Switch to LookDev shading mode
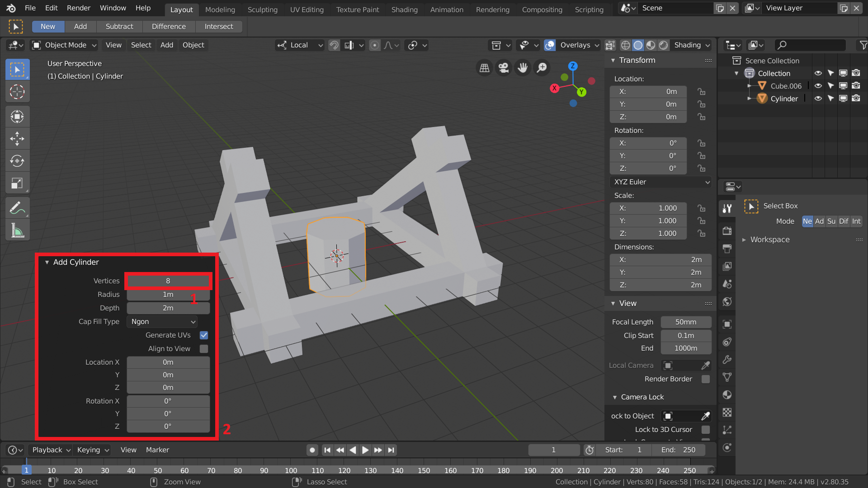The height and width of the screenshot is (488, 868). [x=651, y=45]
